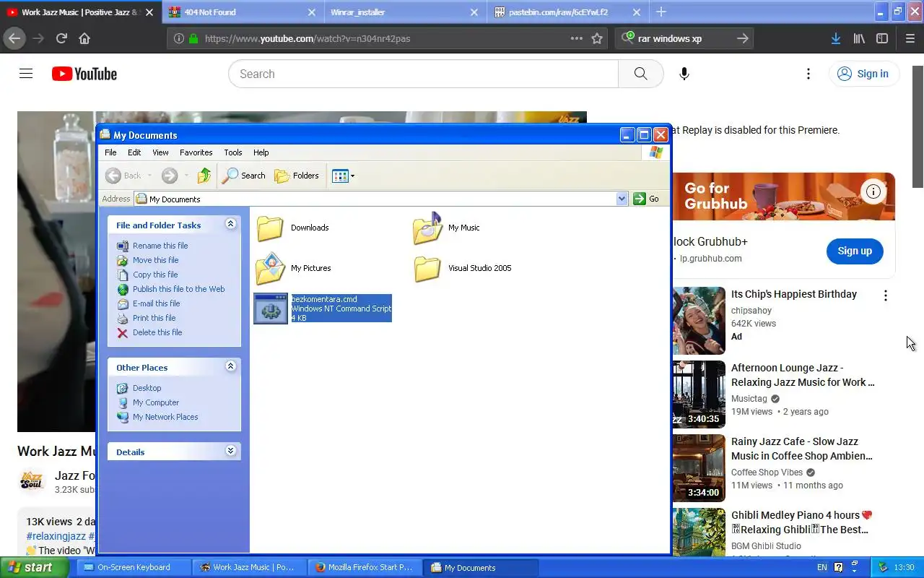Switch to Winrar_installer tab
924x578 pixels.
click(404, 12)
